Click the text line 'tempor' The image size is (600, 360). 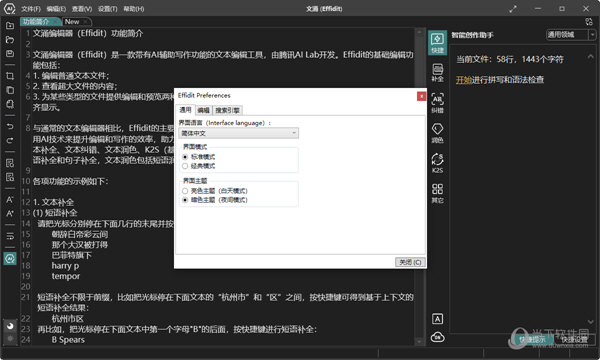(66, 276)
